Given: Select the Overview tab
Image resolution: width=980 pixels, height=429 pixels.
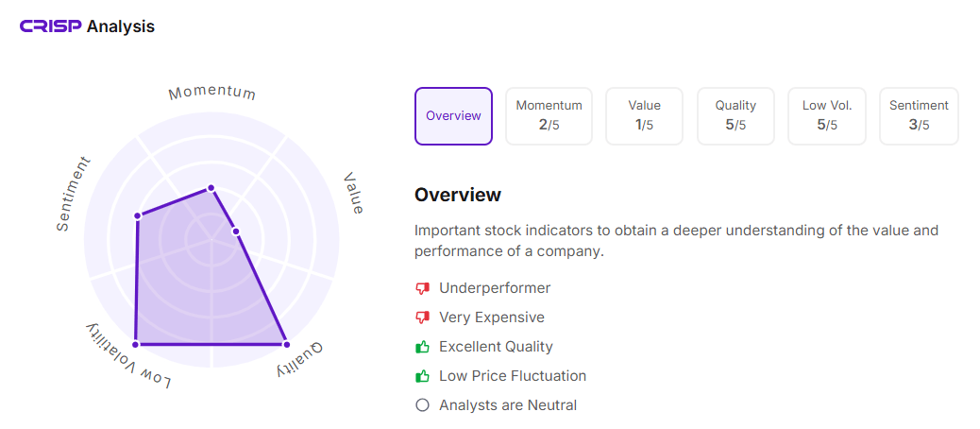Looking at the screenshot, I should coord(453,116).
